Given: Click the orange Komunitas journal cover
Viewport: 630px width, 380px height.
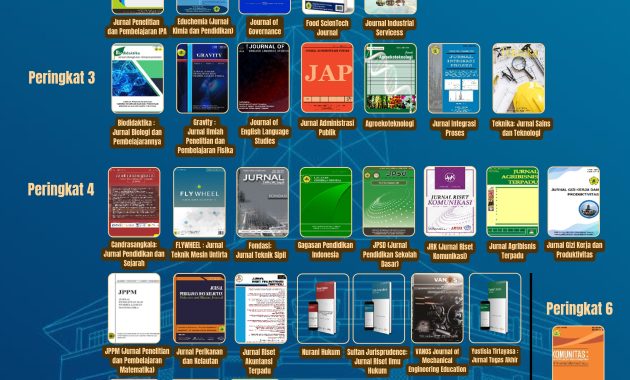Looking at the screenshot, I should (578, 353).
